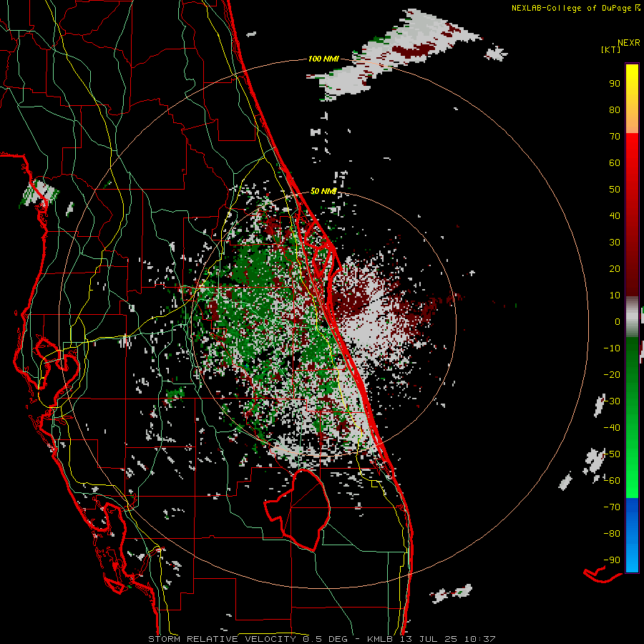Click the STORM RELATIVE VELOCITY caption text
The width and height of the screenshot is (644, 644).
click(222, 639)
